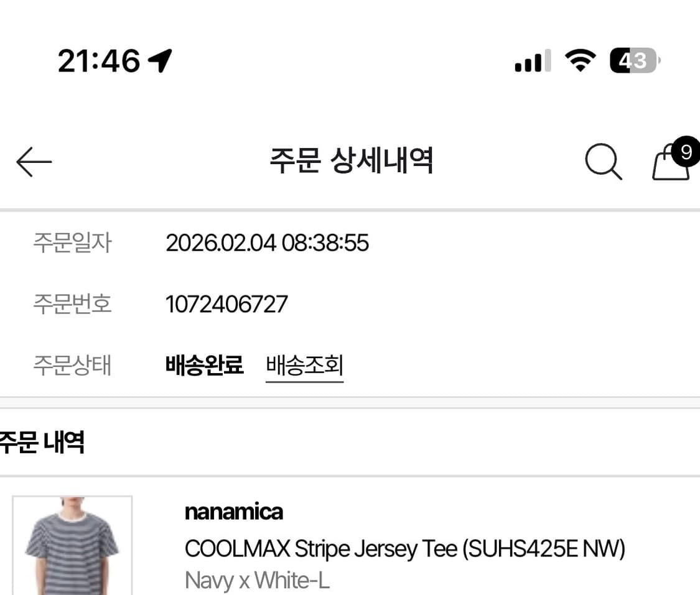Go back using the left arrow
Viewport: 700px width, 595px height.
pos(34,161)
